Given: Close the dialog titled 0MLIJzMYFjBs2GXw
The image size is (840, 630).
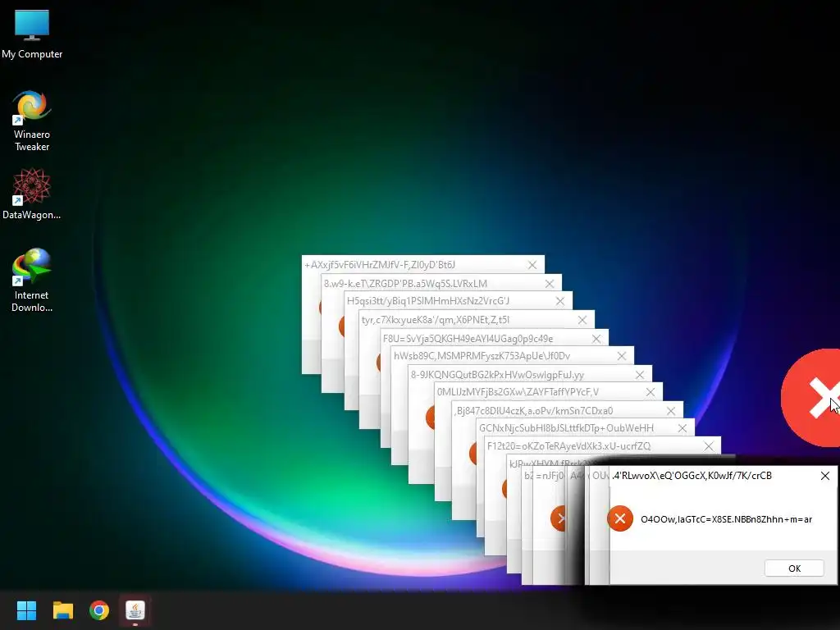Looking at the screenshot, I should [x=651, y=392].
